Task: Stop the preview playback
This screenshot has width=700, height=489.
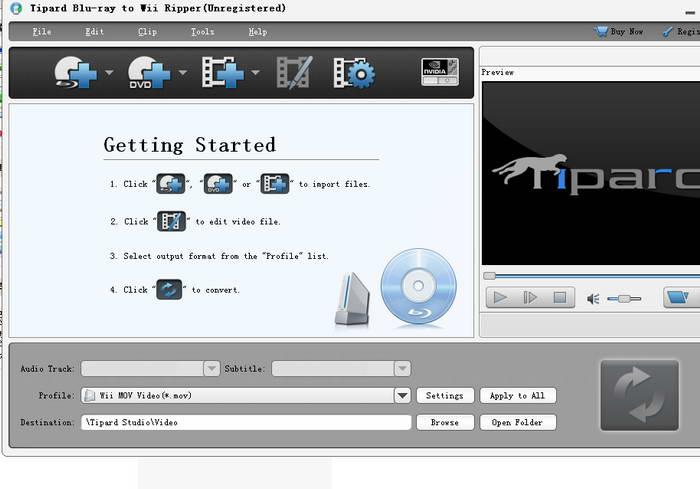Action: pyautogui.click(x=559, y=297)
